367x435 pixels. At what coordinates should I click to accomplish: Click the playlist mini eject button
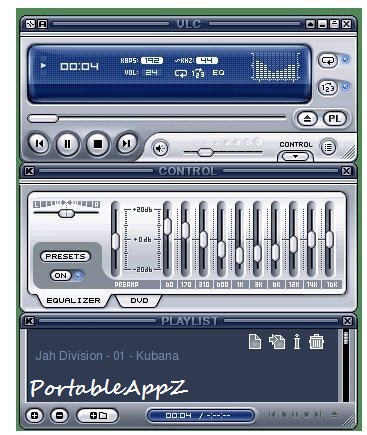[334, 414]
